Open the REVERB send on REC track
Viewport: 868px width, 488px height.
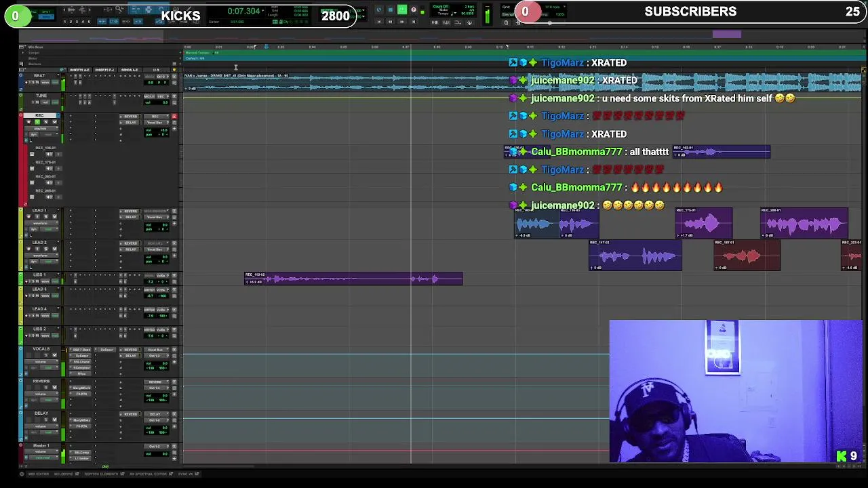(130, 117)
